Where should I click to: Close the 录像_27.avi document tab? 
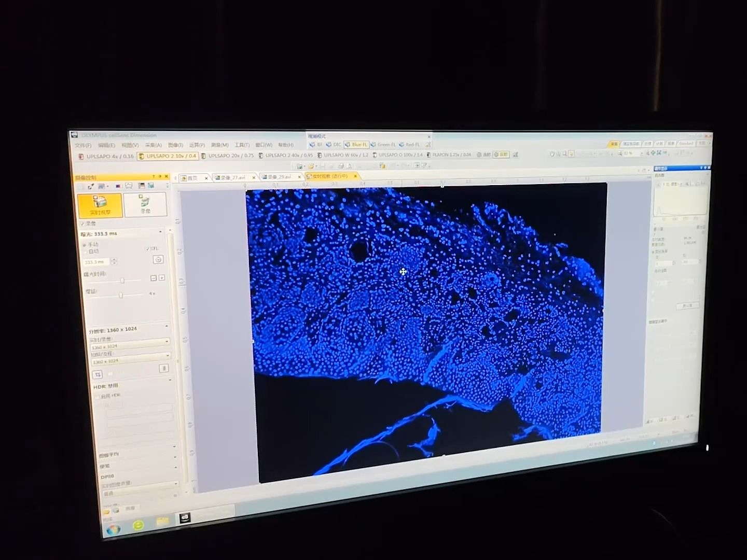pyautogui.click(x=255, y=177)
